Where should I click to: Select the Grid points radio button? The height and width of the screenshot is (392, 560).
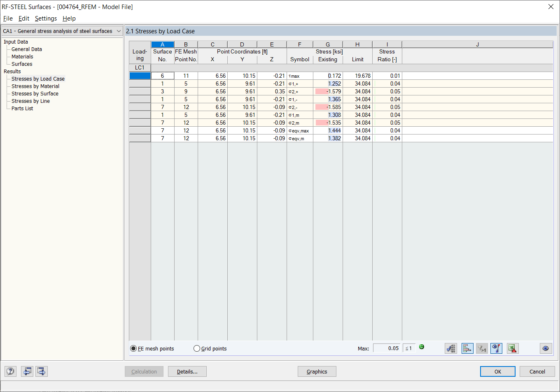(196, 348)
